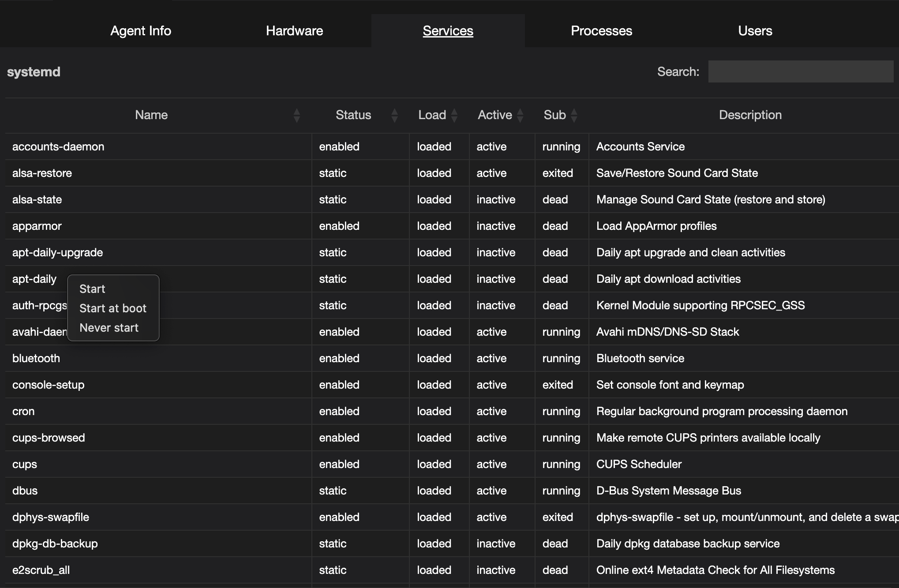Click 'Avahi mDNS/DNS-SD Stack' description

click(x=667, y=332)
